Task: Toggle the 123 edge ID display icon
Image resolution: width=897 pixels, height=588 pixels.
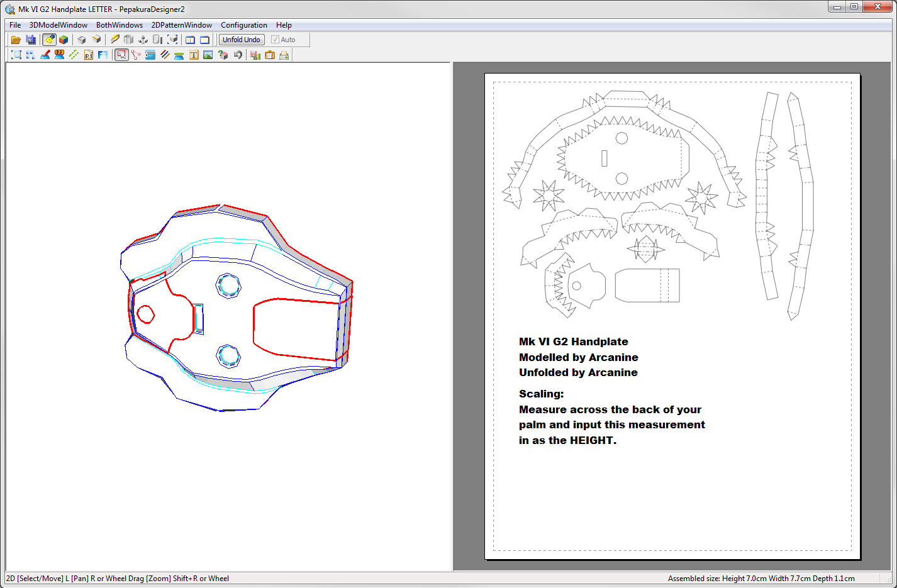Action: [59, 55]
